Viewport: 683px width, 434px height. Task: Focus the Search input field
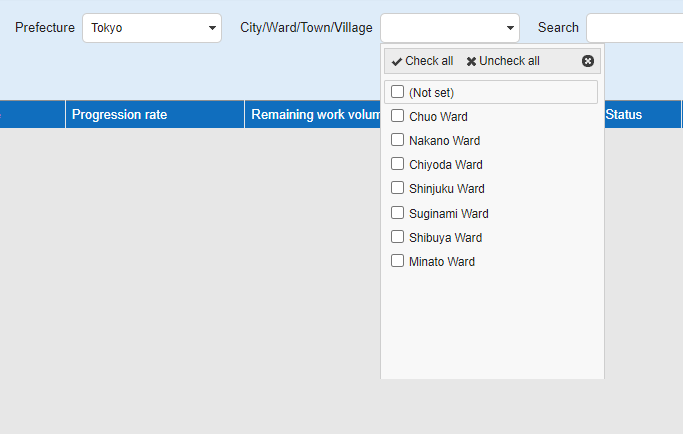pyautogui.click(x=635, y=28)
